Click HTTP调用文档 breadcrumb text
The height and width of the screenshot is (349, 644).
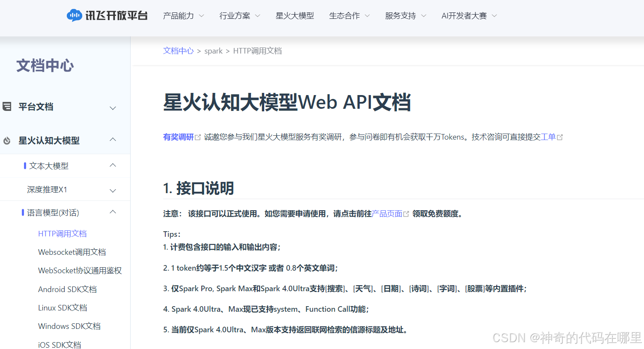257,51
